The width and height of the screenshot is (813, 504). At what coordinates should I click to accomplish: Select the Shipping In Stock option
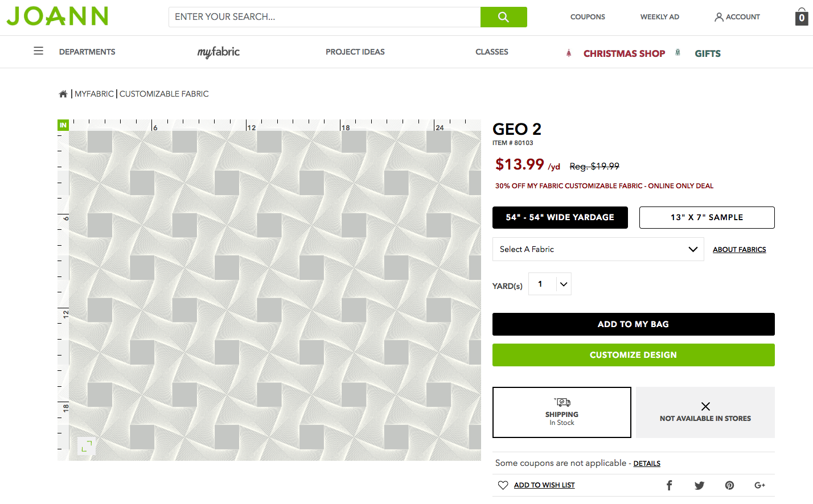coord(562,412)
